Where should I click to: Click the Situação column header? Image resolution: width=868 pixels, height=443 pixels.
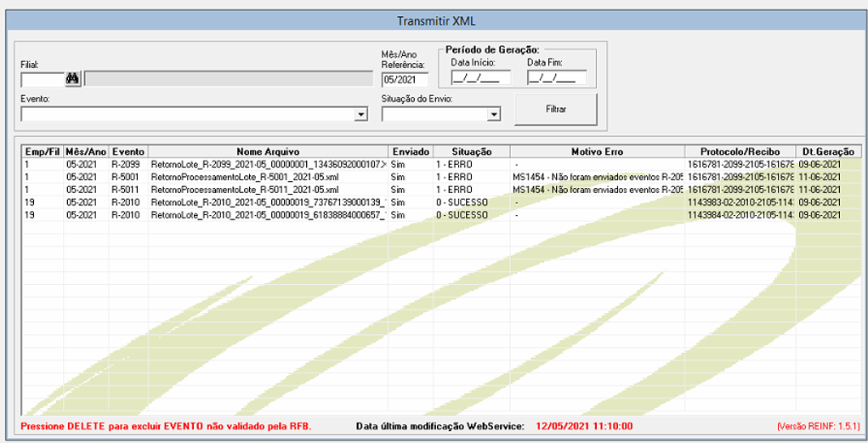pyautogui.click(x=472, y=151)
